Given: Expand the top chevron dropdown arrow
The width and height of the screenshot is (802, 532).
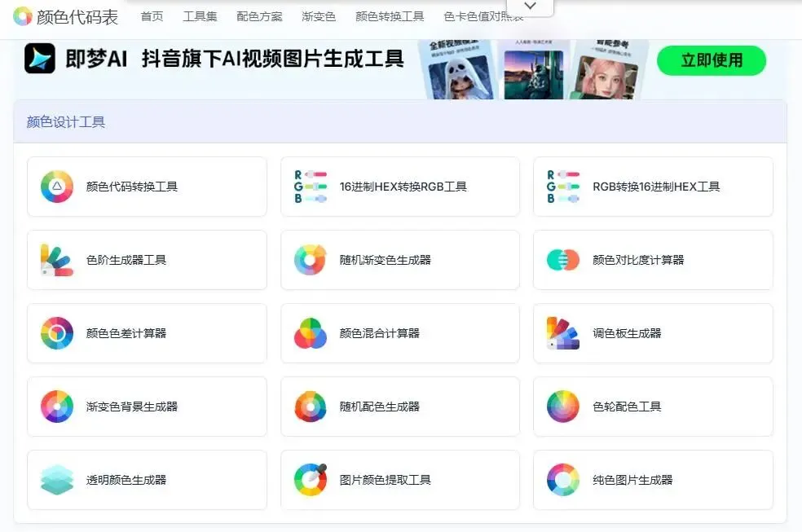Looking at the screenshot, I should [x=530, y=6].
